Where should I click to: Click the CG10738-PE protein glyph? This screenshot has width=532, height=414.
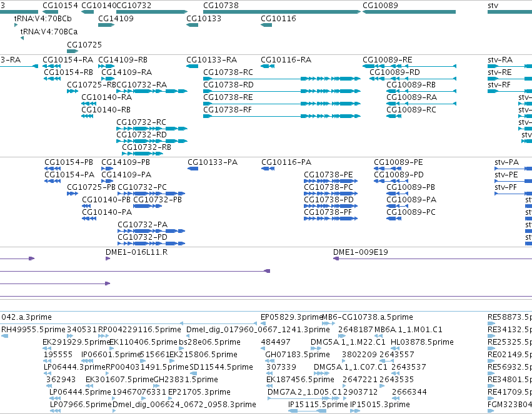[331, 181]
